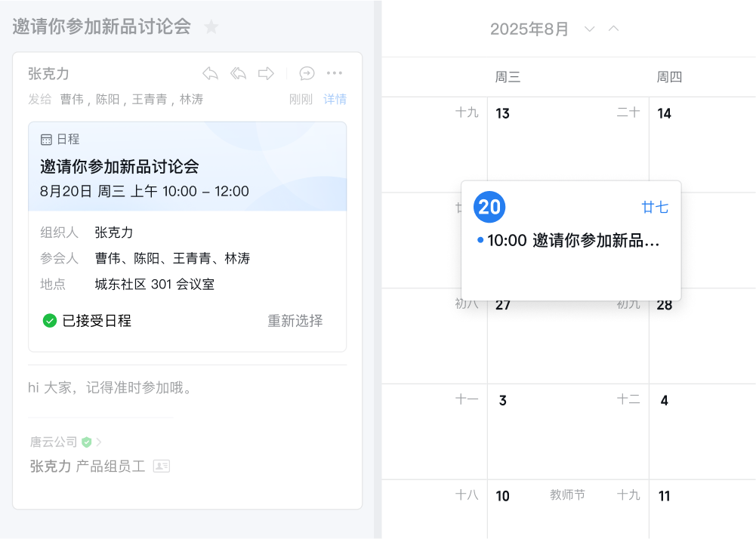
Task: Open the 10:00 event in the popup
Action: (x=572, y=241)
